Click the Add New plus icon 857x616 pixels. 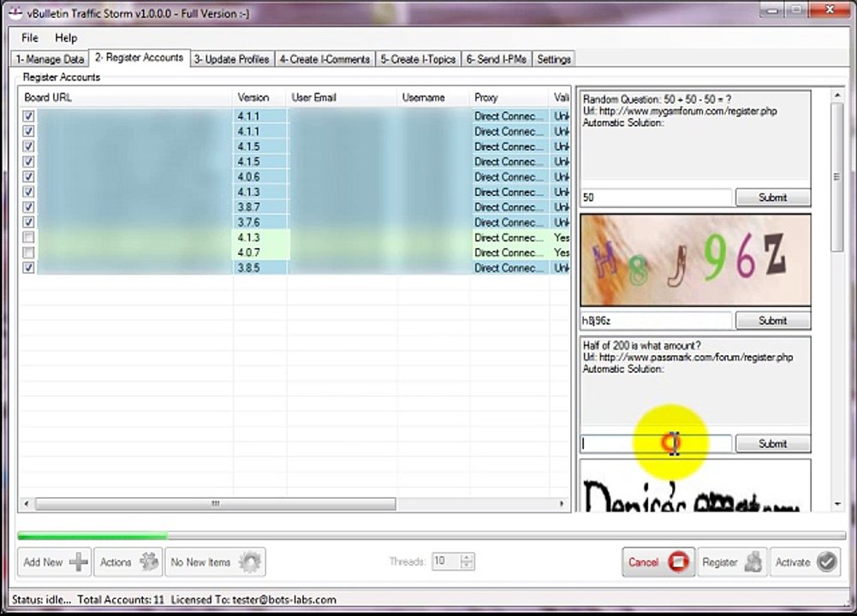(x=79, y=562)
